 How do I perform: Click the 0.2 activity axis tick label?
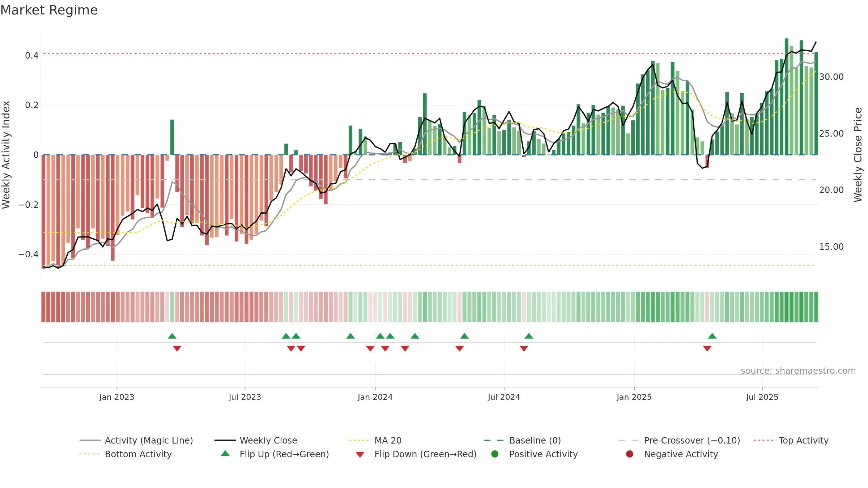(x=32, y=105)
